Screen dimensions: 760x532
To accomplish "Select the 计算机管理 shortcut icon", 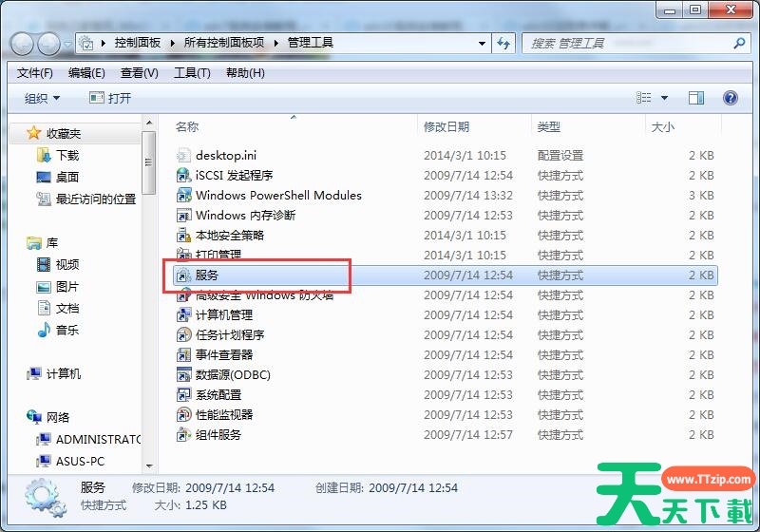I will tap(183, 315).
